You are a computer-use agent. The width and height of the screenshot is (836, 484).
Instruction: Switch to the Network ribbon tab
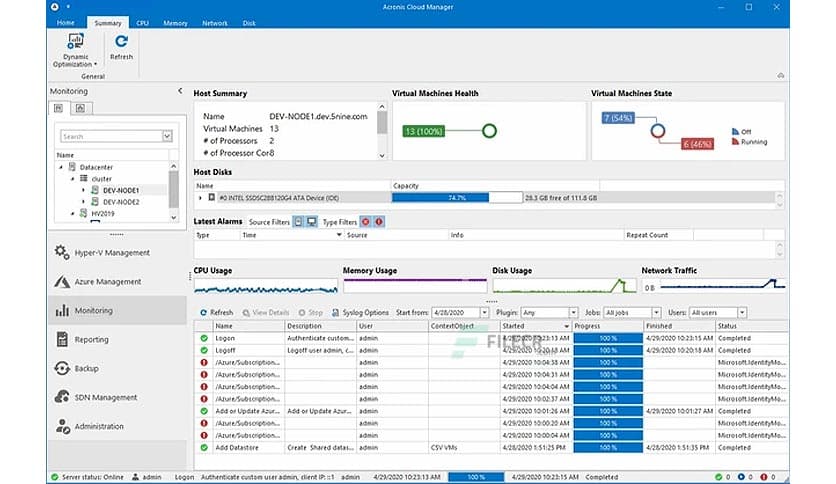[215, 23]
